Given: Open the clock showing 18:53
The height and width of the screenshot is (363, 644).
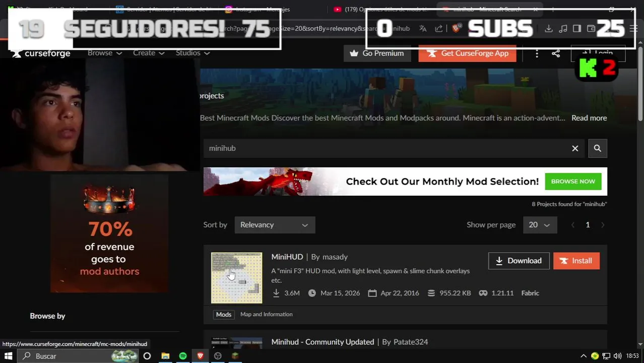Looking at the screenshot, I should [x=632, y=356].
